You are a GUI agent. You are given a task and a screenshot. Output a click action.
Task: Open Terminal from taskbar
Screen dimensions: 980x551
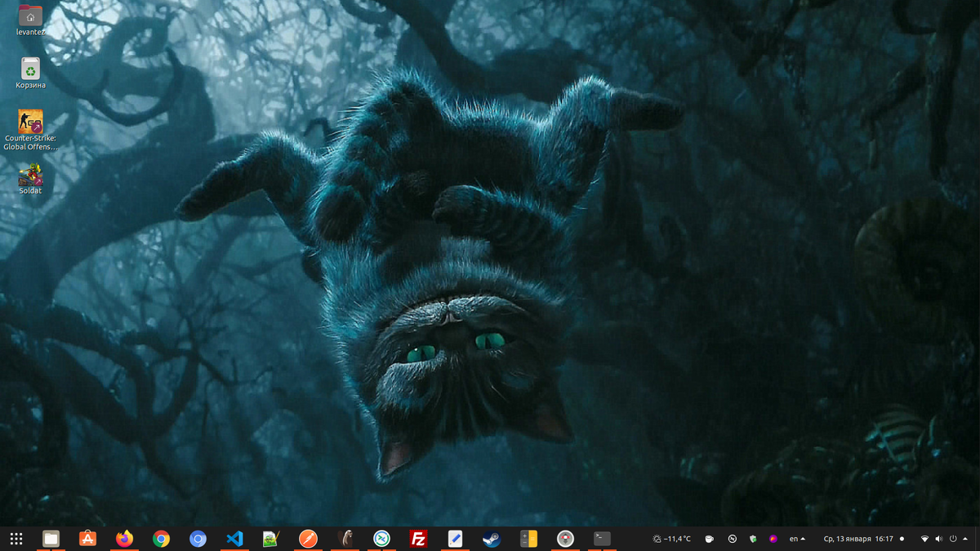[x=602, y=539]
